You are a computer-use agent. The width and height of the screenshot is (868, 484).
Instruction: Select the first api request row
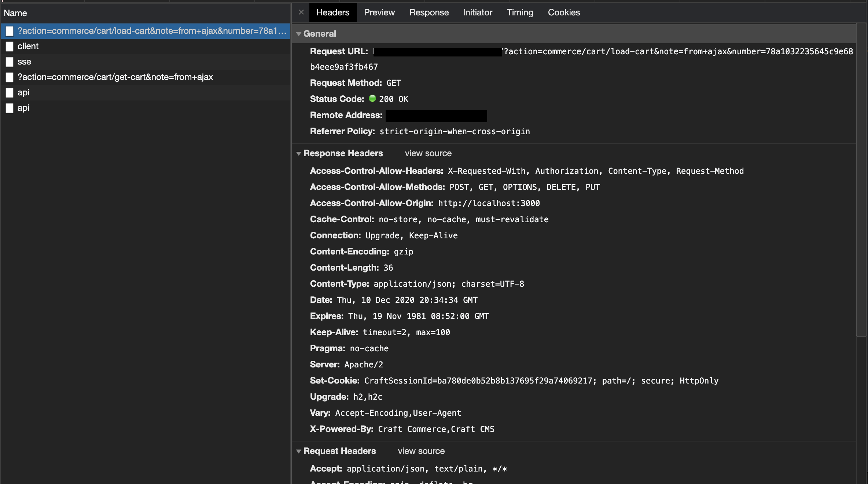coord(146,92)
